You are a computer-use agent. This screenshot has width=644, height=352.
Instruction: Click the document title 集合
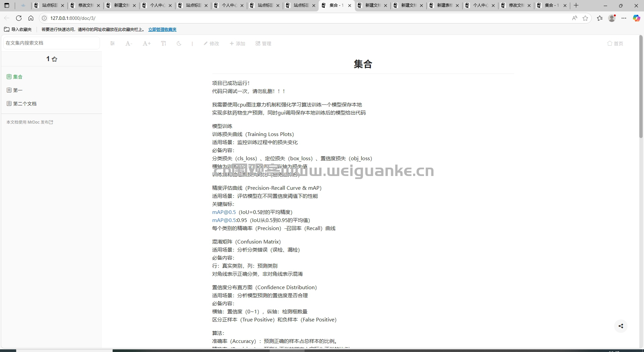(x=363, y=64)
